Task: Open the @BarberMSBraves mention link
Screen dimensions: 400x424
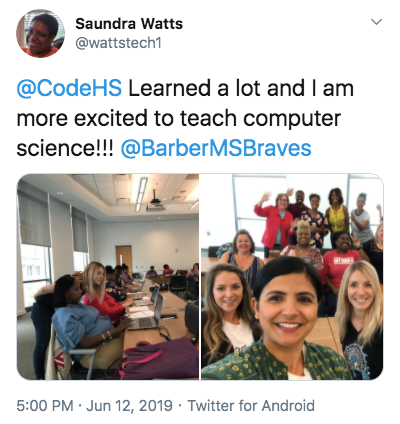Action: click(x=216, y=148)
